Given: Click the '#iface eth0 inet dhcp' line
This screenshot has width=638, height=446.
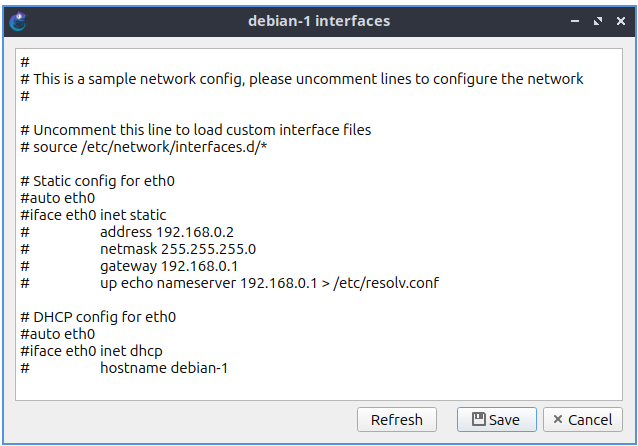Looking at the screenshot, I should pyautogui.click(x=91, y=351).
